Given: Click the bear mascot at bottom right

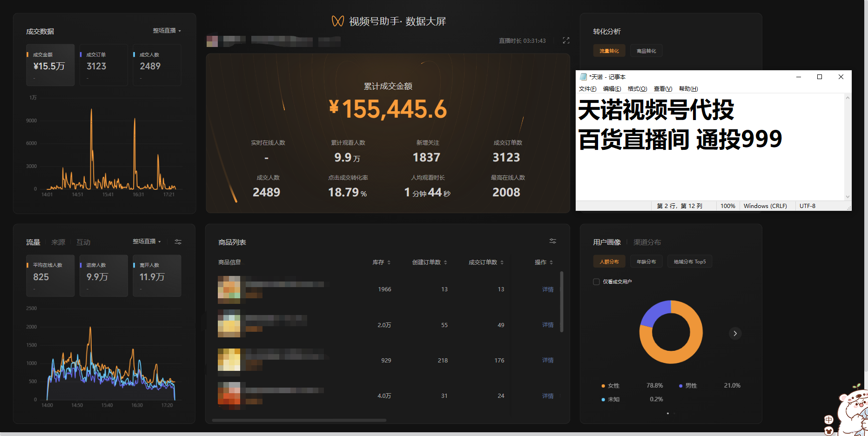Looking at the screenshot, I should (853, 412).
